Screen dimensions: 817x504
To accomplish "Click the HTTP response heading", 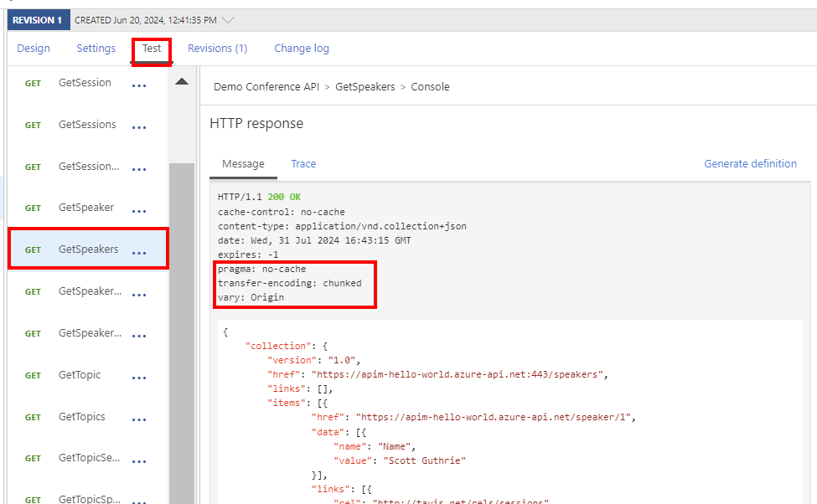I will (256, 123).
